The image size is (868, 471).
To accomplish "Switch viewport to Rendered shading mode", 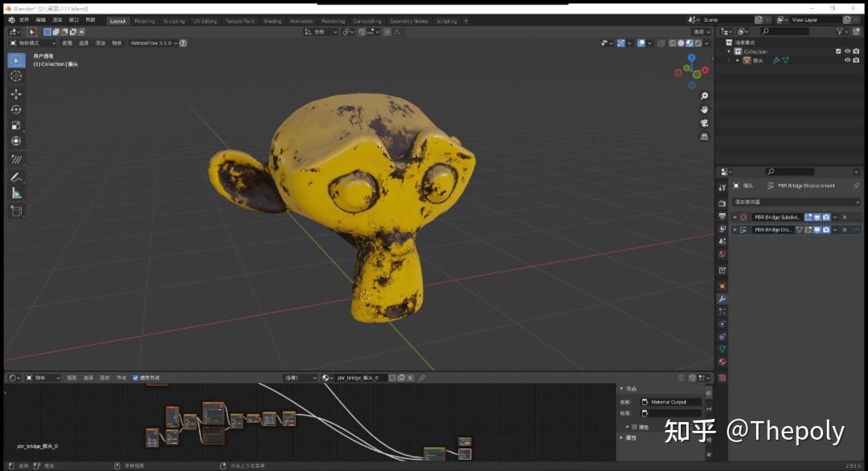I will point(698,43).
